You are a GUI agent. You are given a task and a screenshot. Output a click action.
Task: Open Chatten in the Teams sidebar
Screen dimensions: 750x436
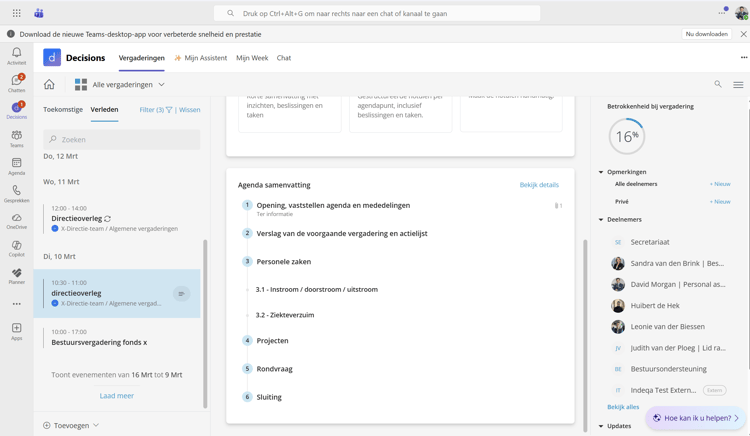point(17,83)
